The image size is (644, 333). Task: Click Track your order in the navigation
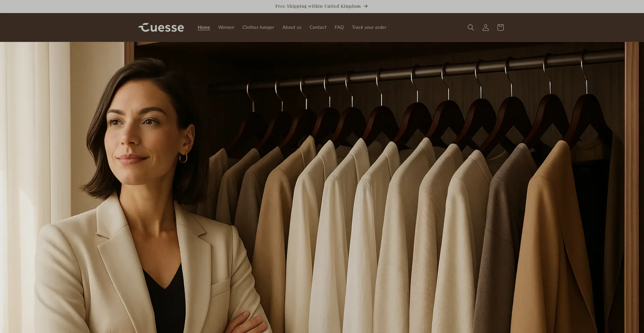pyautogui.click(x=369, y=27)
